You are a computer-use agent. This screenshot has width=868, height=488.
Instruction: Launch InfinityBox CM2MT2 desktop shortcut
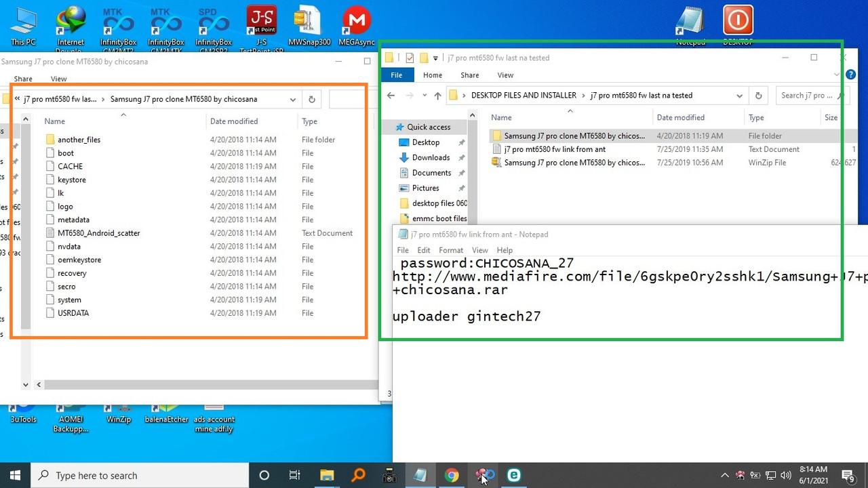(118, 26)
